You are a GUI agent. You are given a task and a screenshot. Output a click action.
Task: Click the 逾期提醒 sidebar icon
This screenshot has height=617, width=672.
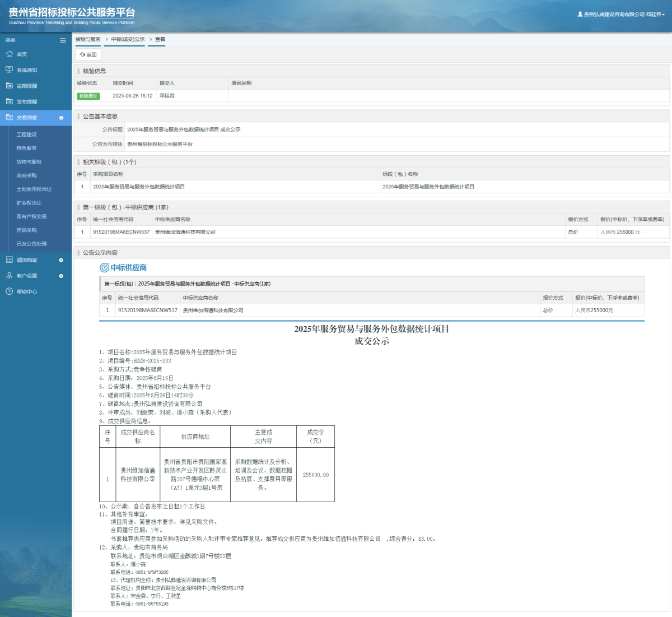pyautogui.click(x=9, y=86)
